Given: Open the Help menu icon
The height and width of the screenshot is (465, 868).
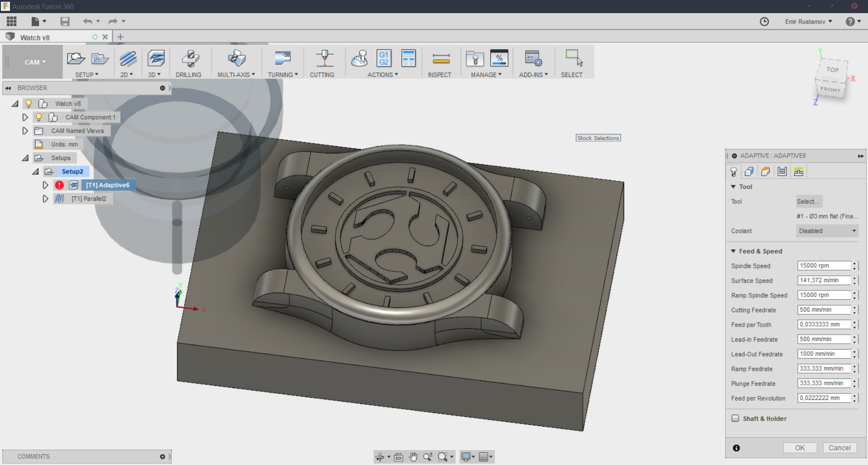Looking at the screenshot, I should pos(850,22).
